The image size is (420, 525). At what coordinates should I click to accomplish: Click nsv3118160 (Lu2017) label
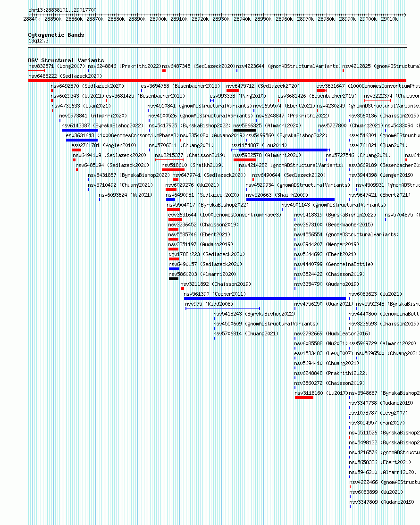(321, 393)
